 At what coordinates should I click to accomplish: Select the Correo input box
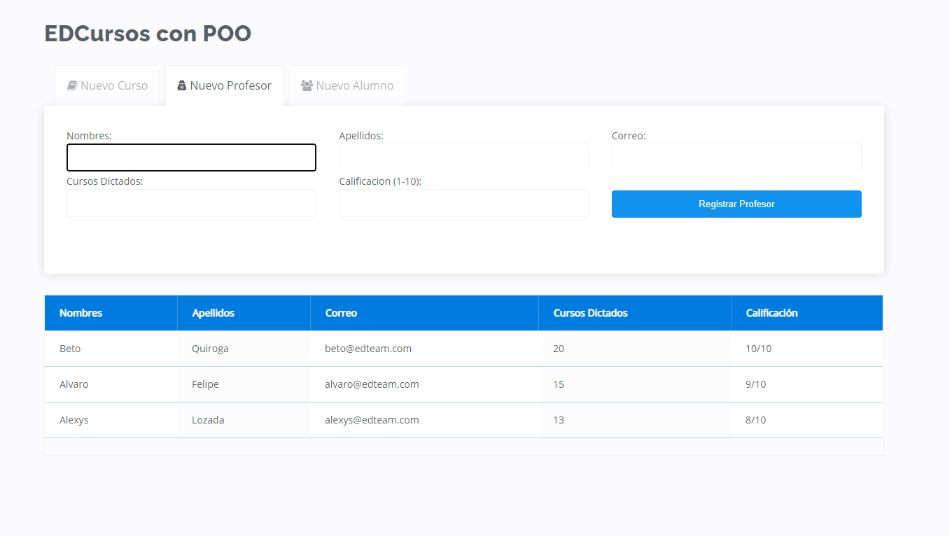click(736, 158)
